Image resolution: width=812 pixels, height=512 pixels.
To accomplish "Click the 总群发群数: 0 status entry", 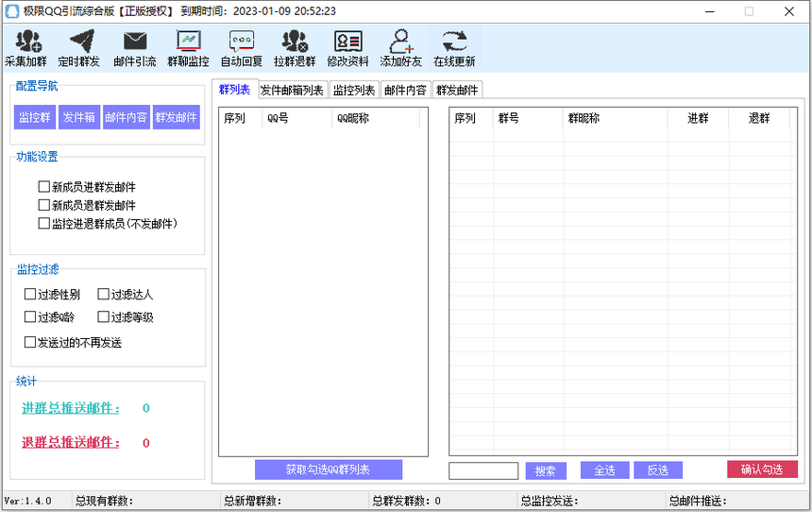I will (x=407, y=501).
